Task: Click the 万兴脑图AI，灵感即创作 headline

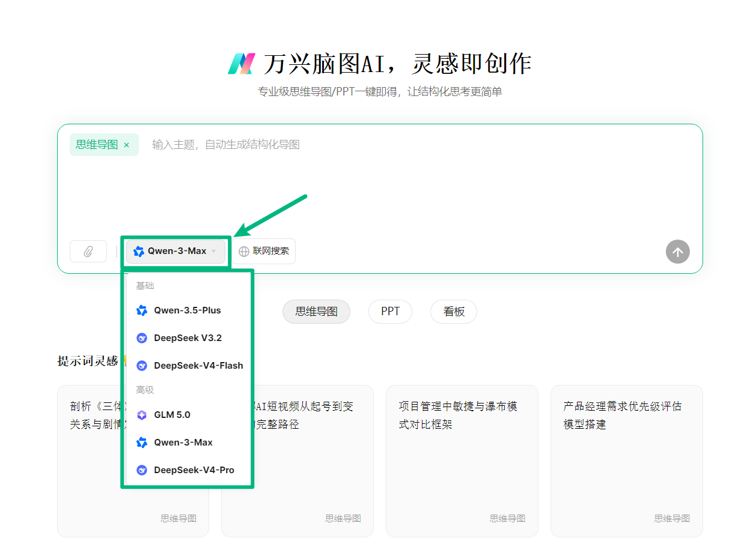Action: [397, 64]
